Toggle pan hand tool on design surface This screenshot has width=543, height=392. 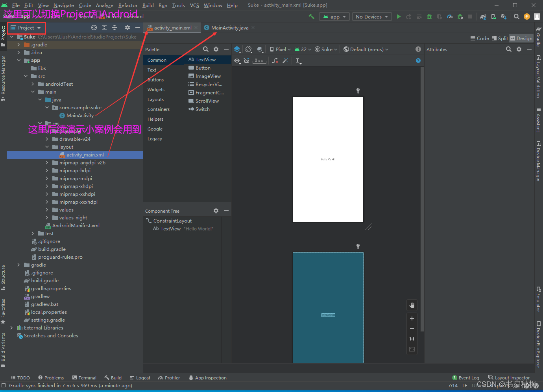(412, 305)
